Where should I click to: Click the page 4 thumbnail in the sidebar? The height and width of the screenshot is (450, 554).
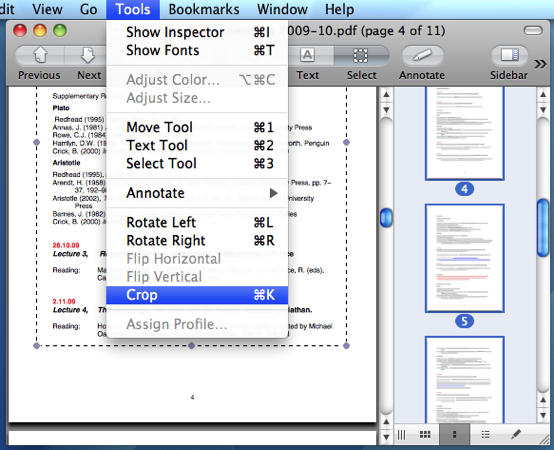point(465,134)
